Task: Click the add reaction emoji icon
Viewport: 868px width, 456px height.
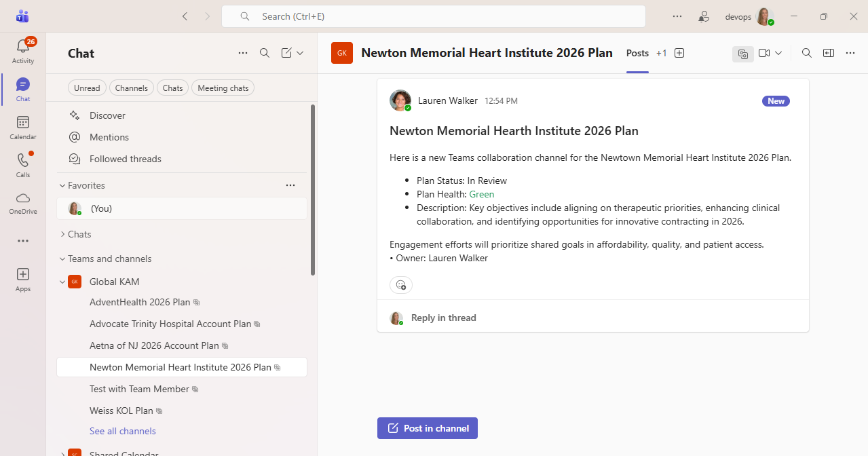Action: point(401,285)
